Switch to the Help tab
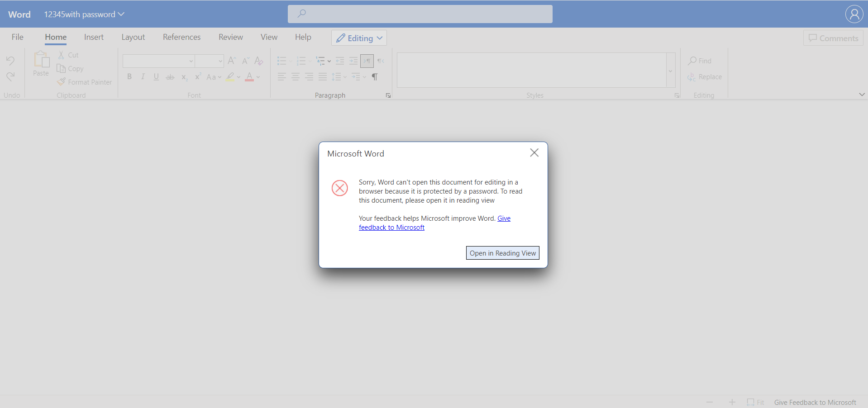The height and width of the screenshot is (408, 868). tap(303, 37)
